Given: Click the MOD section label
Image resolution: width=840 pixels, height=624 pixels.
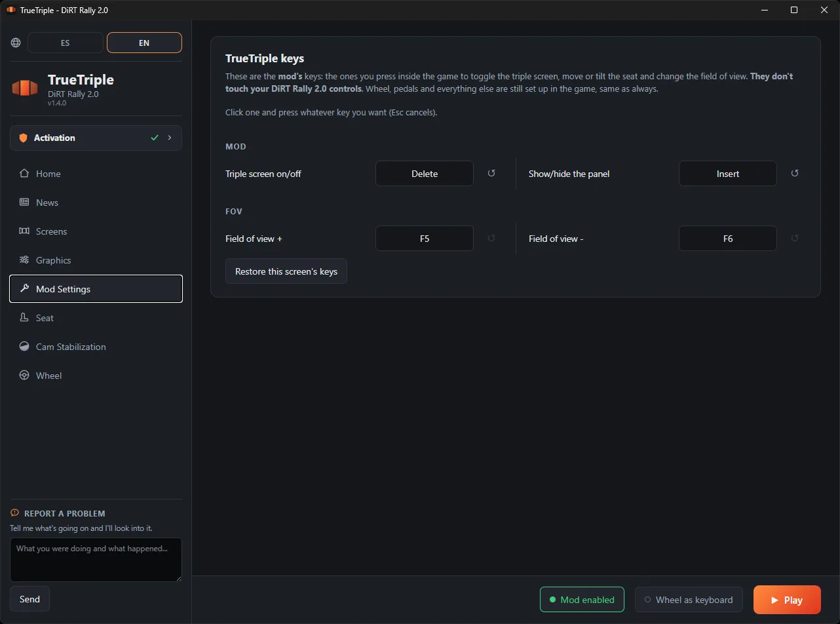Looking at the screenshot, I should 236,147.
